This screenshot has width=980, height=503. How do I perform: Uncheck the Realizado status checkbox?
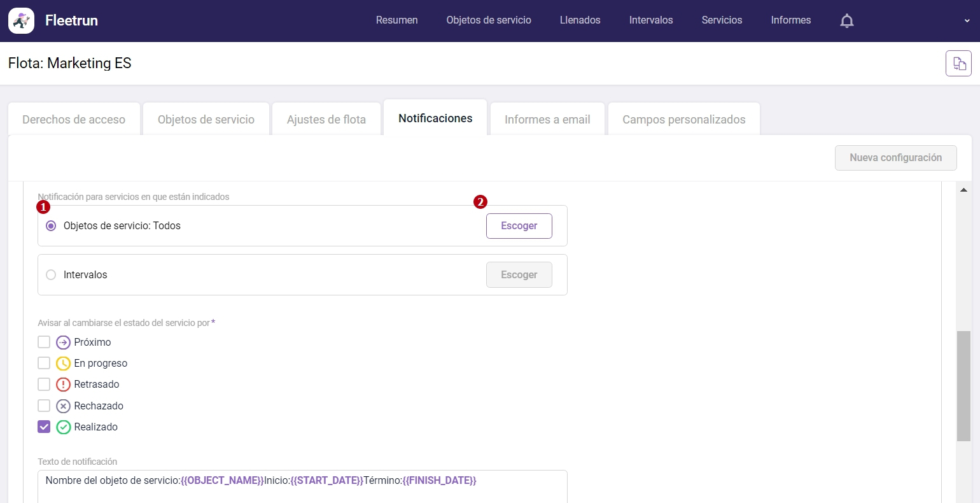[44, 427]
